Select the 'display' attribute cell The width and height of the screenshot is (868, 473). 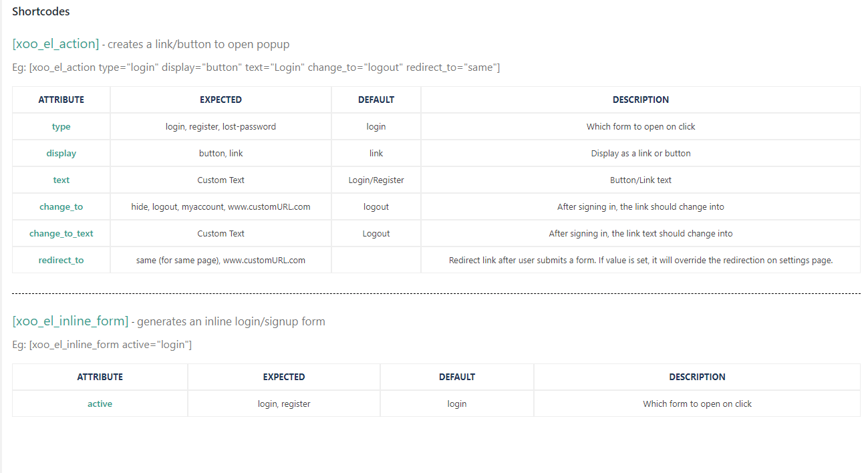61,154
